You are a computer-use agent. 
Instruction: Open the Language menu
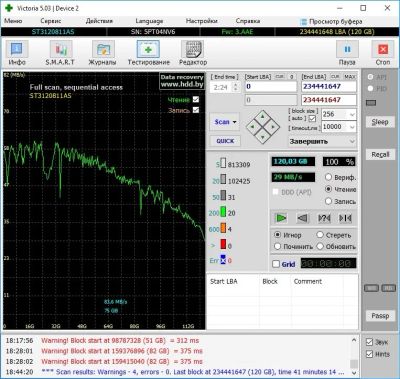149,21
